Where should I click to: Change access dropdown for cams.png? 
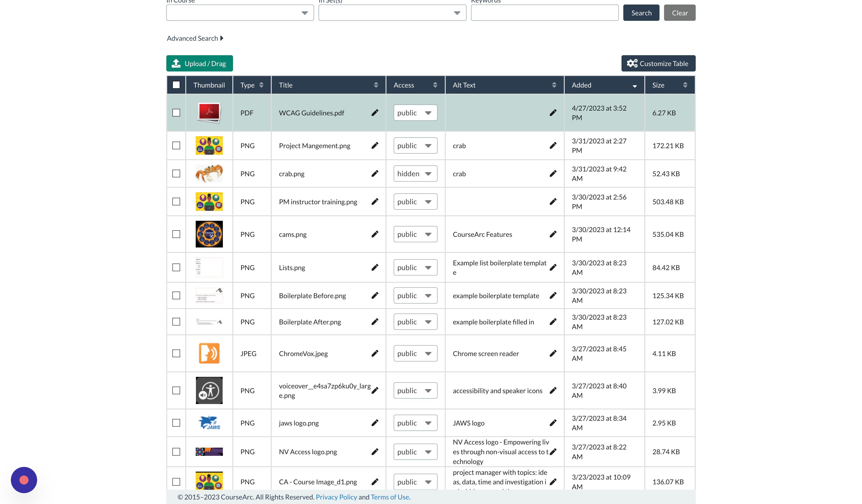click(x=415, y=234)
